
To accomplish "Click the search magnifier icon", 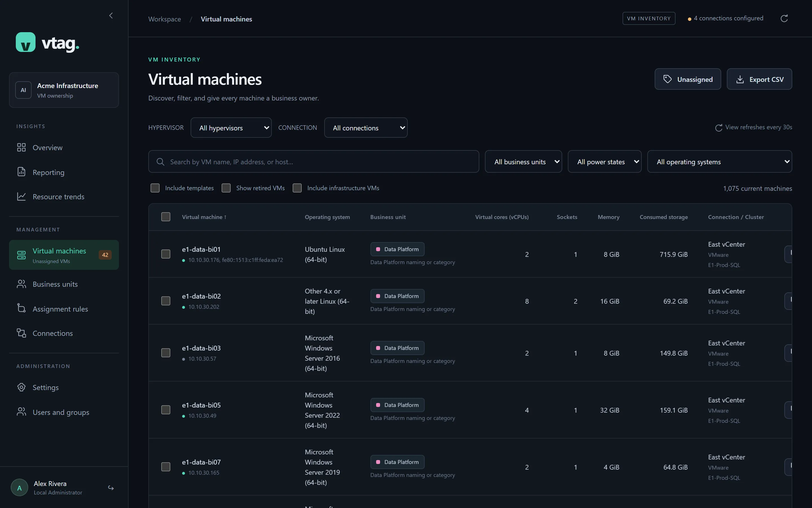I will pyautogui.click(x=160, y=162).
